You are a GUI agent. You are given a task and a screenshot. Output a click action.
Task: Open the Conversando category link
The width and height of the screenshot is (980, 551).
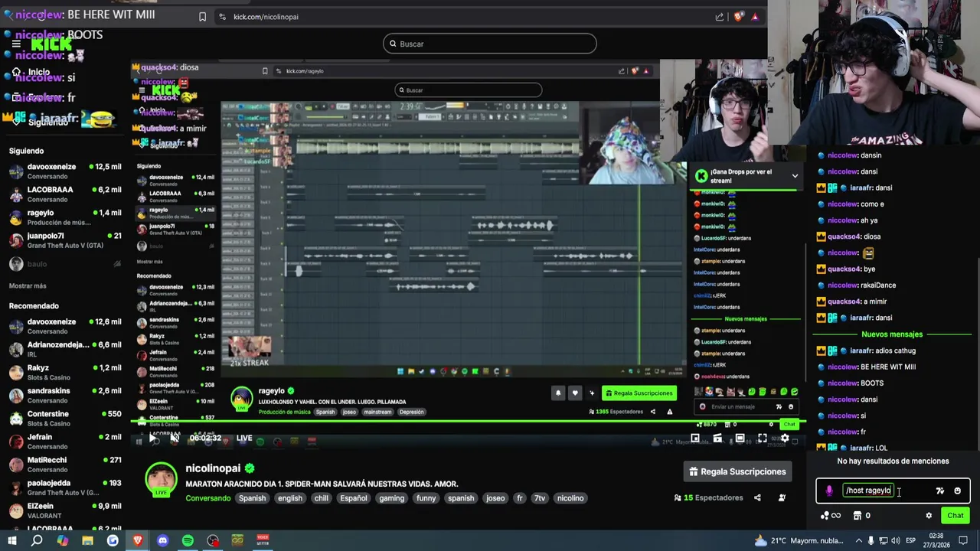pyautogui.click(x=207, y=498)
